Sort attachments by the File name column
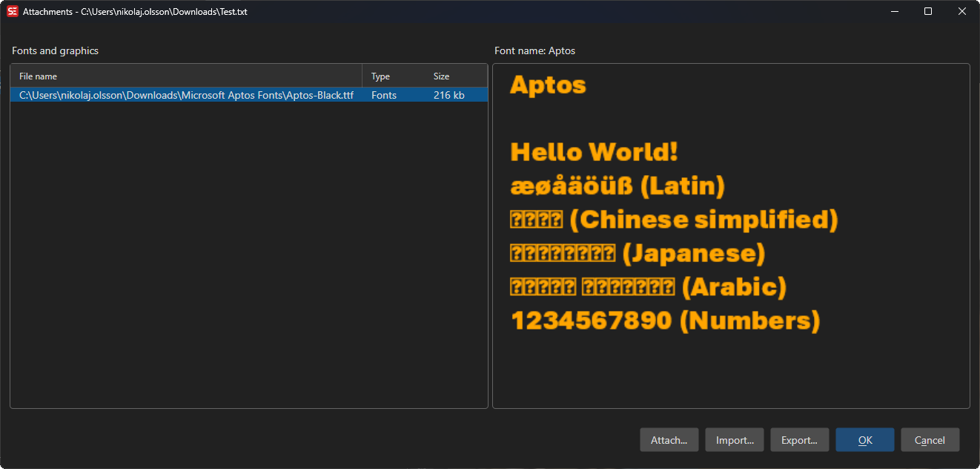This screenshot has width=980, height=469. pos(37,76)
